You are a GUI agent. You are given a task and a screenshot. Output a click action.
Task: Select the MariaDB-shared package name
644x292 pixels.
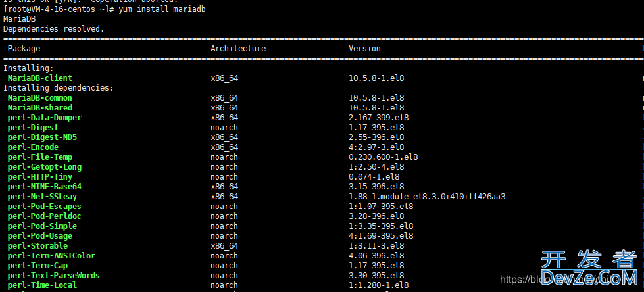[40, 108]
